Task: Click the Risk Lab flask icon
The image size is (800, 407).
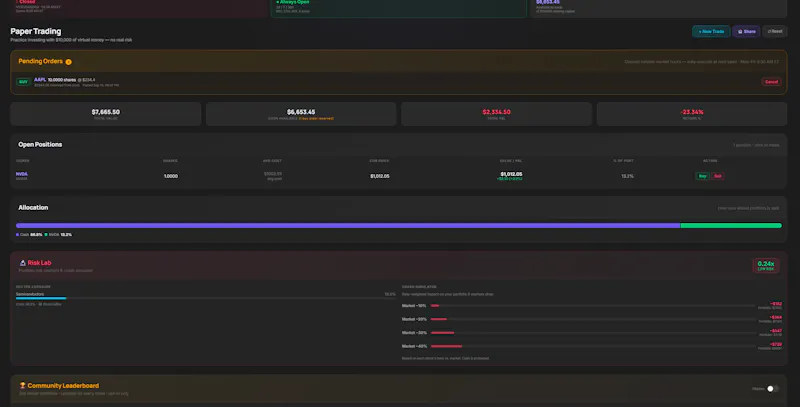Action: [22, 263]
